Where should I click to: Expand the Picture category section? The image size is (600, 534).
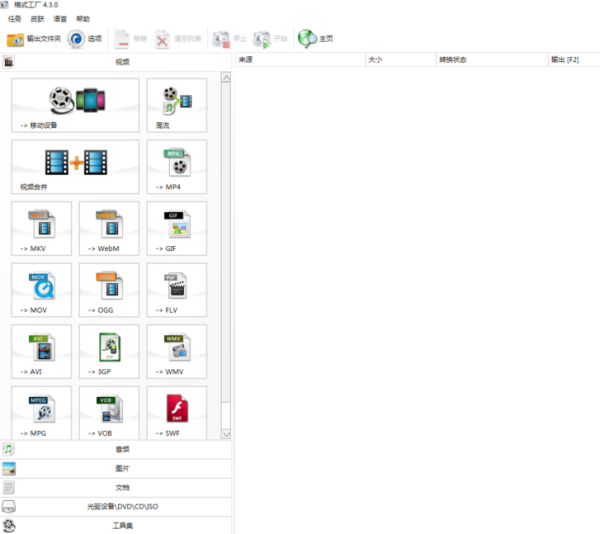click(x=116, y=468)
